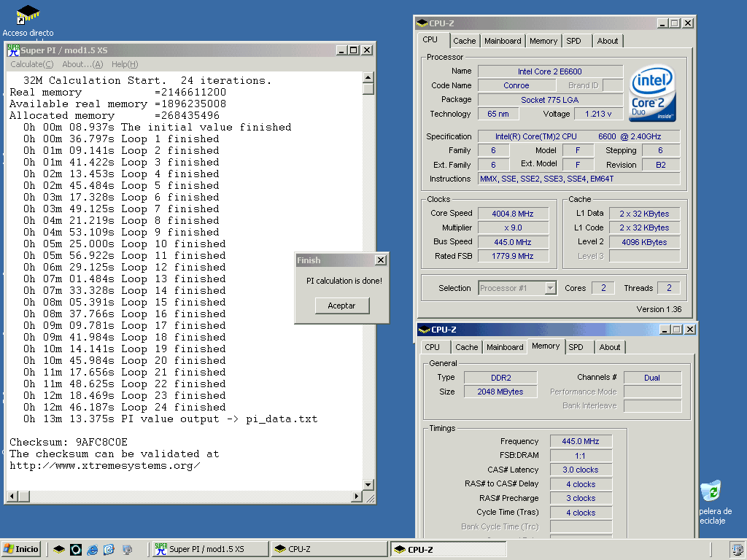747x560 pixels.
Task: Click the Super PI vertical scrollbar down arrow
Action: click(x=368, y=485)
